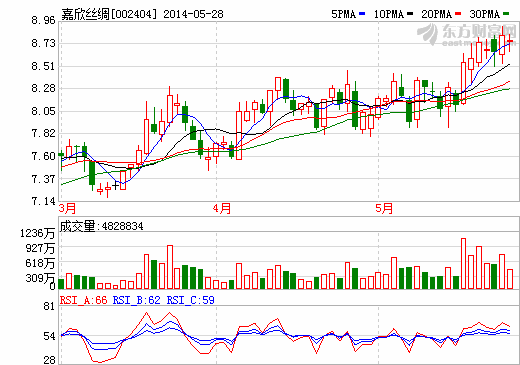Click the 10PMA legend label
Screen dimensions: 520x365
coord(389,14)
